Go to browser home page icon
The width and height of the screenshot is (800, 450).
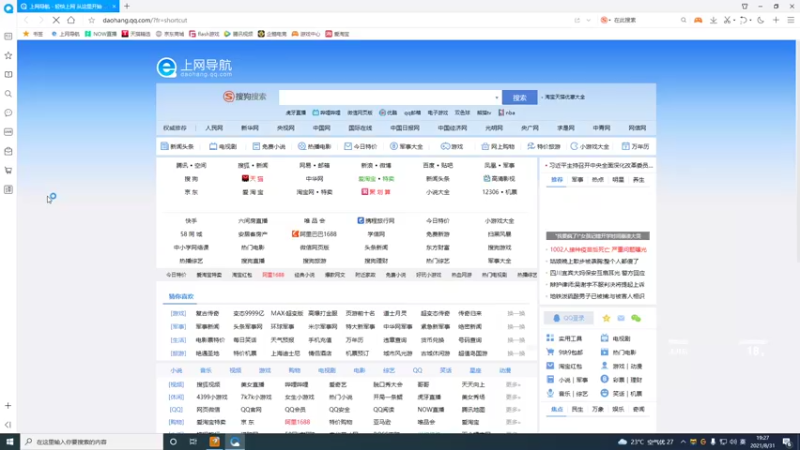(x=71, y=20)
